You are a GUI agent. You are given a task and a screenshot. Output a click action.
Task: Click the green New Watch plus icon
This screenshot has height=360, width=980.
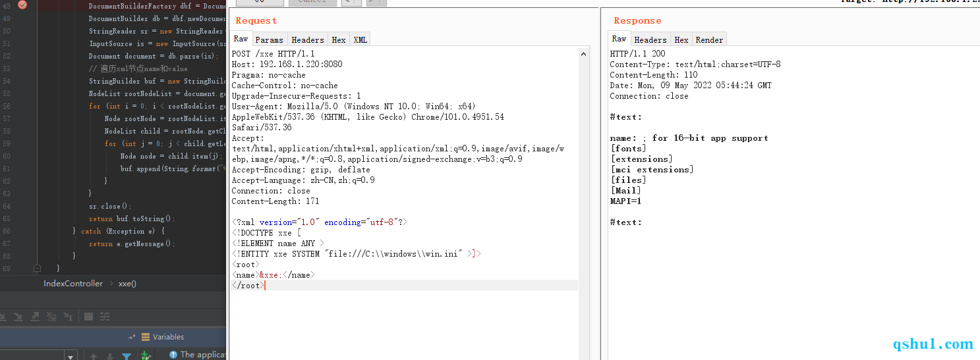[x=146, y=355]
